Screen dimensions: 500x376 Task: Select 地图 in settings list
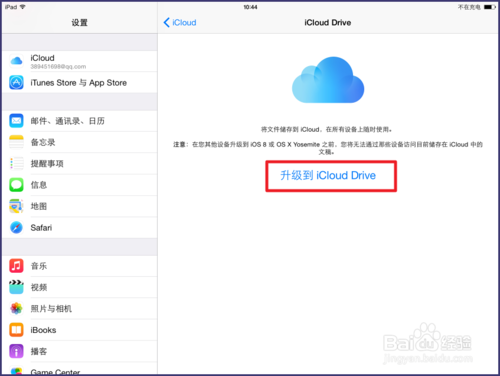pos(80,206)
